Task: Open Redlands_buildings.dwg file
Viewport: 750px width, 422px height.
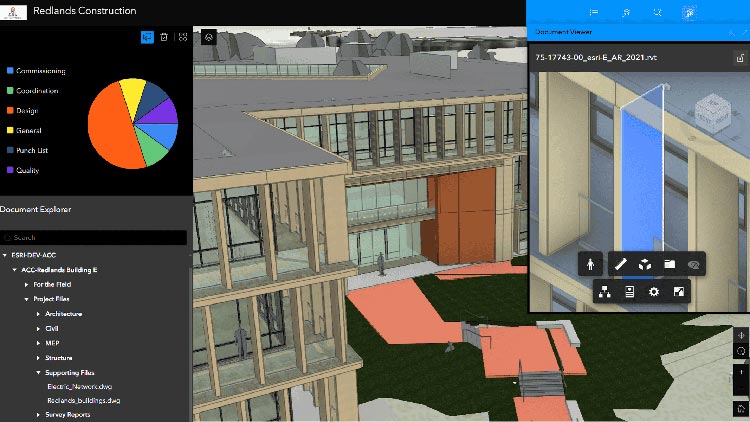Action: (84, 400)
